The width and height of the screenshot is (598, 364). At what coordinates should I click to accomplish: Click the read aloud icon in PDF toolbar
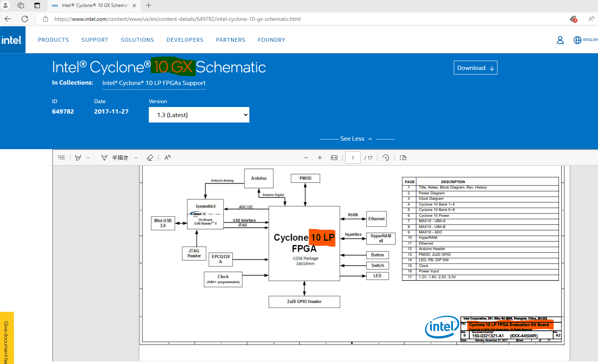click(167, 158)
